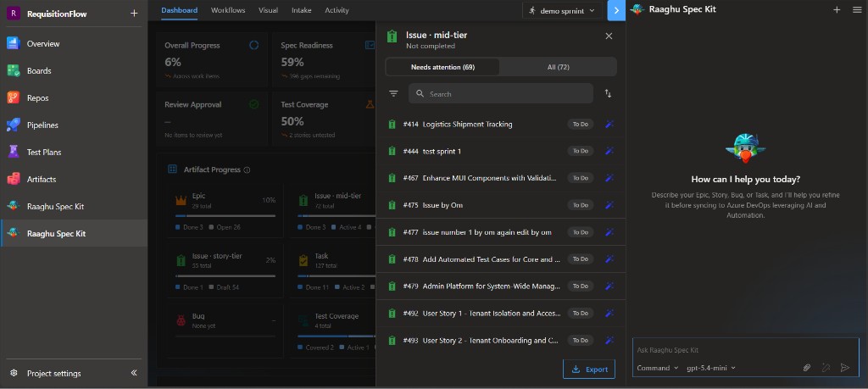This screenshot has height=389, width=868.
Task: Click the Export button
Action: point(589,369)
